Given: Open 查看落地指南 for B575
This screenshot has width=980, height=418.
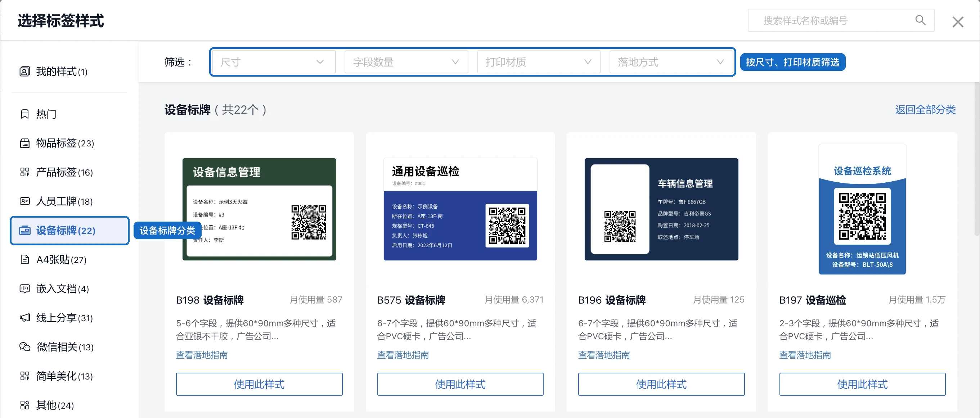Looking at the screenshot, I should coord(403,355).
